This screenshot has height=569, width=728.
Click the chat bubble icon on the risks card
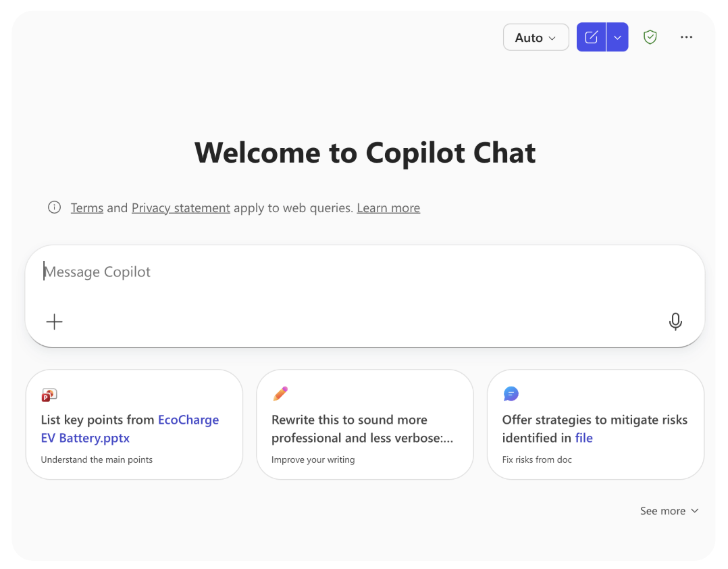point(510,393)
